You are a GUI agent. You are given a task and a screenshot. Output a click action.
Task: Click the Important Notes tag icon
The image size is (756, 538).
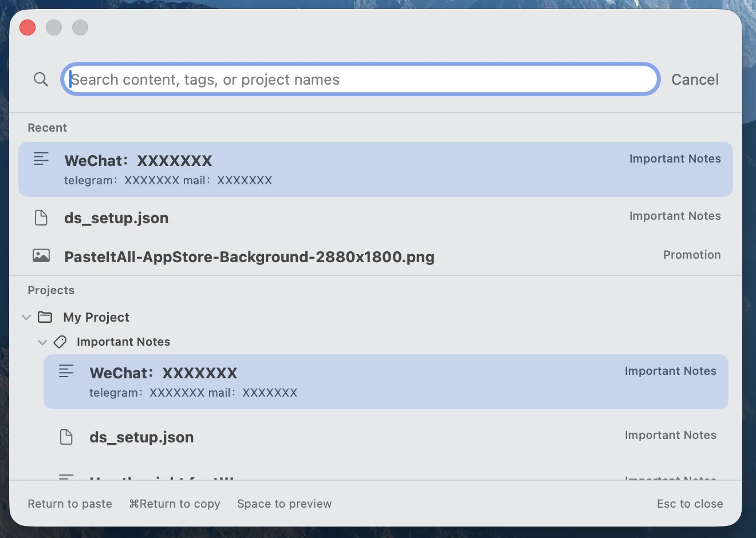point(60,342)
